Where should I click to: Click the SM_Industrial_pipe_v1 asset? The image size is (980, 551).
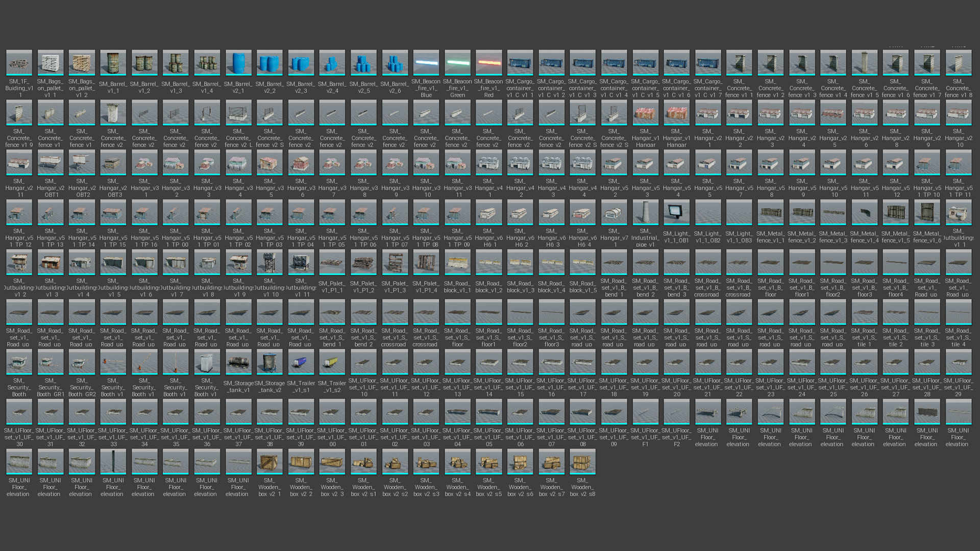pos(645,212)
